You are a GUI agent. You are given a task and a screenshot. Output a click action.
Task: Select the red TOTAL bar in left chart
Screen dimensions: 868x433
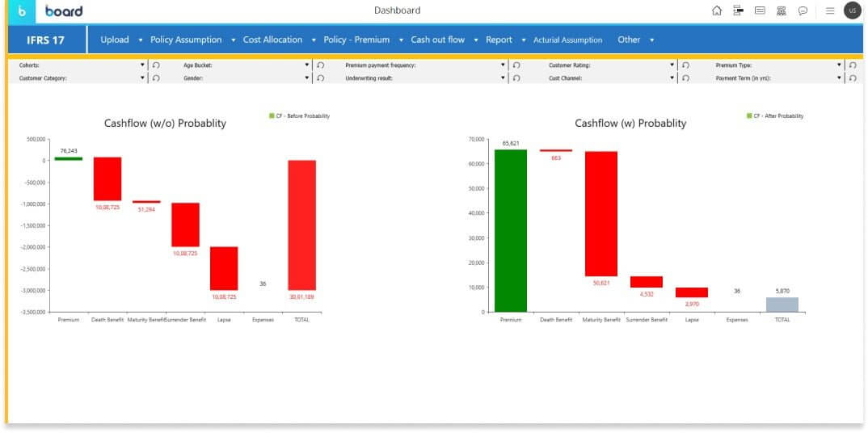(x=301, y=225)
